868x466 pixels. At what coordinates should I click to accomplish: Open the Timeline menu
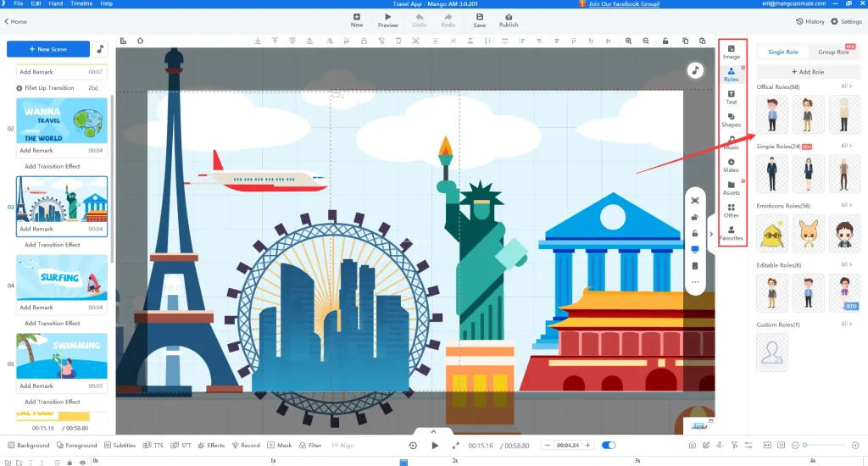pyautogui.click(x=81, y=4)
